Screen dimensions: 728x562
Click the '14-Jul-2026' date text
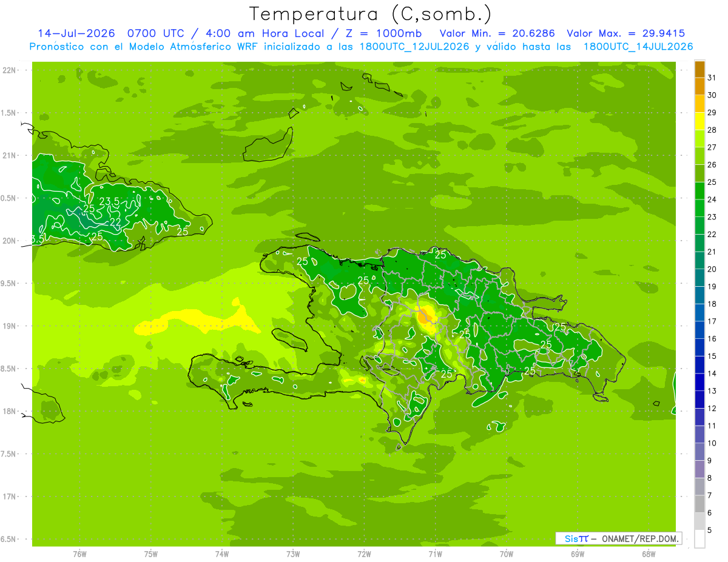tap(77, 33)
